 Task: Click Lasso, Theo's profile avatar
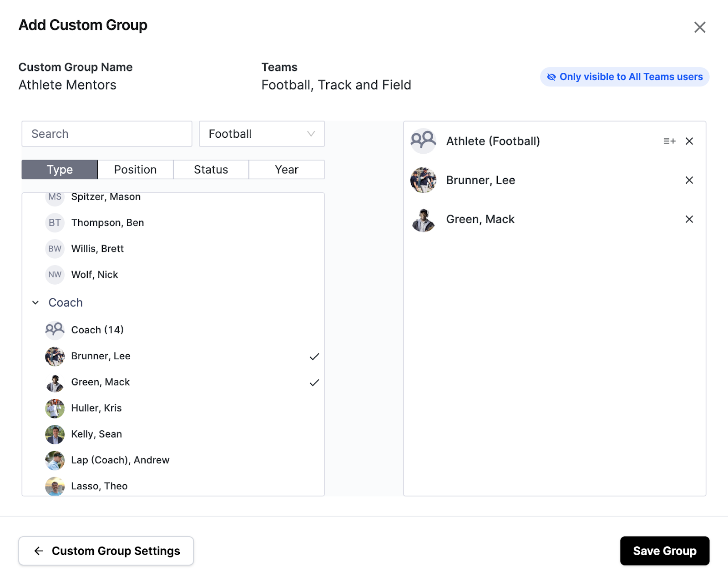tap(55, 486)
